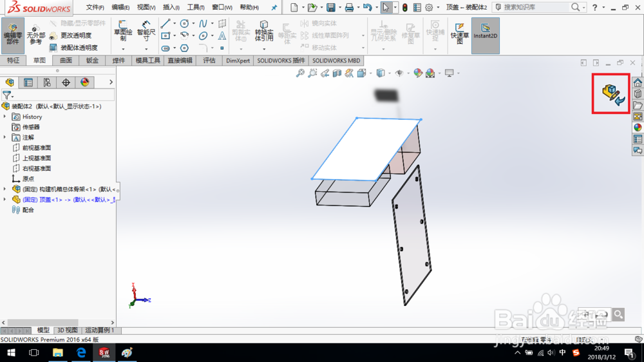Select the Spline sketch tool

coord(203,23)
